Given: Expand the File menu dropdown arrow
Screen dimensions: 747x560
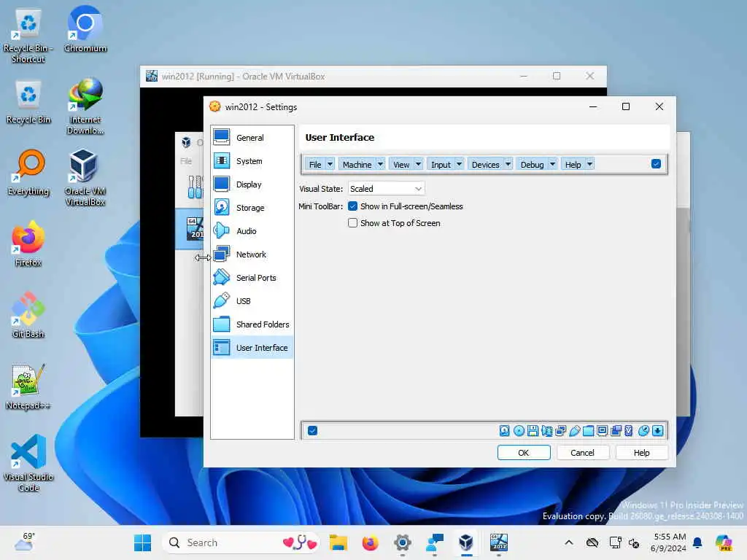Looking at the screenshot, I should [330, 164].
